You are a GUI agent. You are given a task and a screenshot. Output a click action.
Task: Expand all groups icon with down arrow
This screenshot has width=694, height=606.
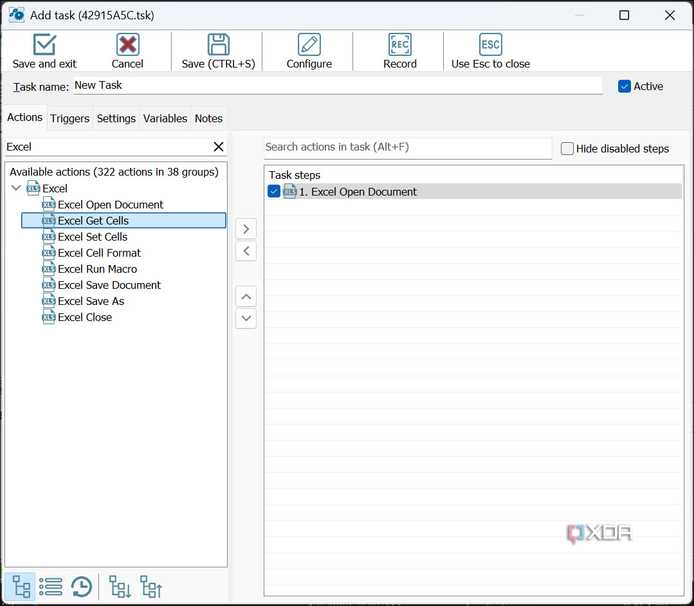120,587
